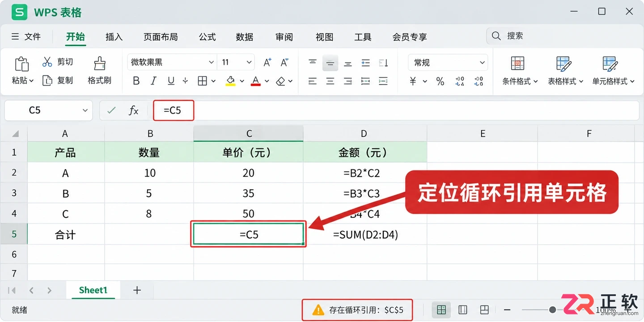Jump to first sheet arrow
Screen dimensions: 644x322
[12, 290]
